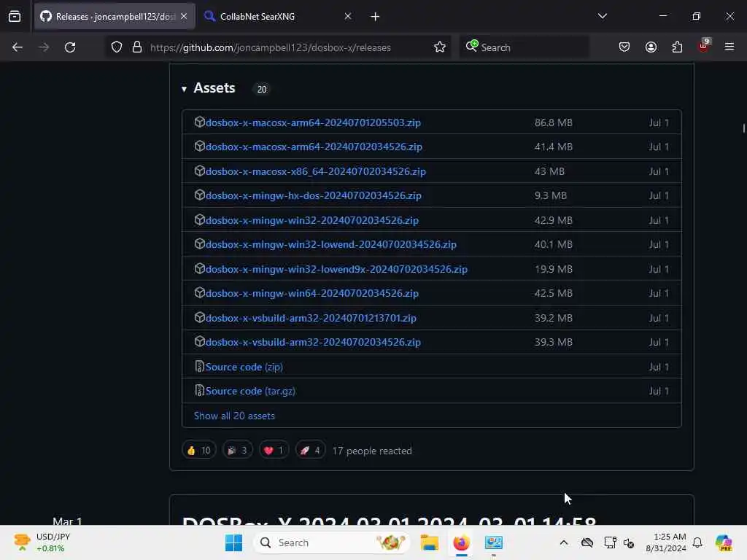
Task: Switch to CollabNet SearXNG tab
Action: click(x=277, y=17)
